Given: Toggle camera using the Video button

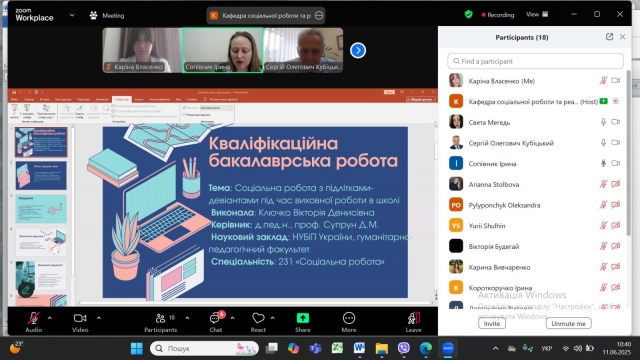Looking at the screenshot, I should [x=80, y=322].
